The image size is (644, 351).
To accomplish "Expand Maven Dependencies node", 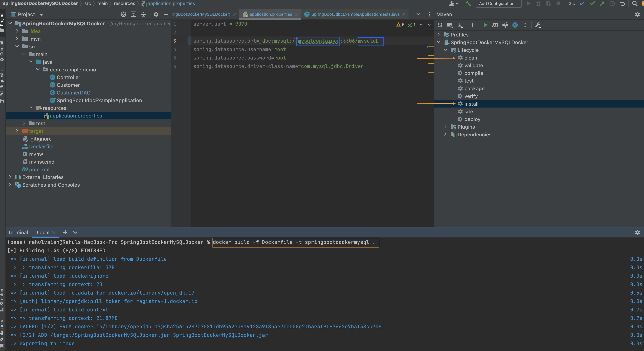I will click(446, 134).
